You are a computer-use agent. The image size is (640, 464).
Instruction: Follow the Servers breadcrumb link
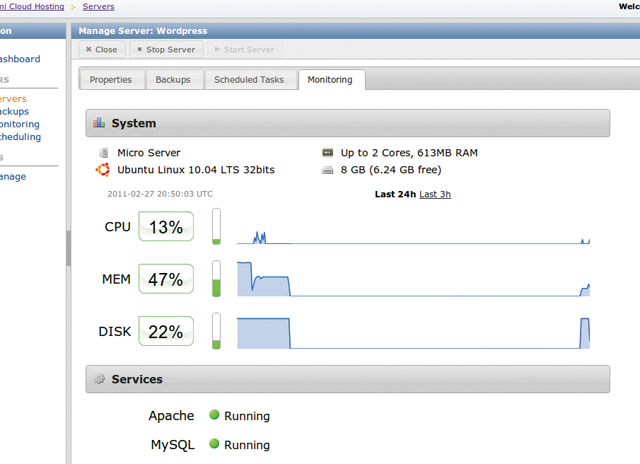(x=98, y=7)
